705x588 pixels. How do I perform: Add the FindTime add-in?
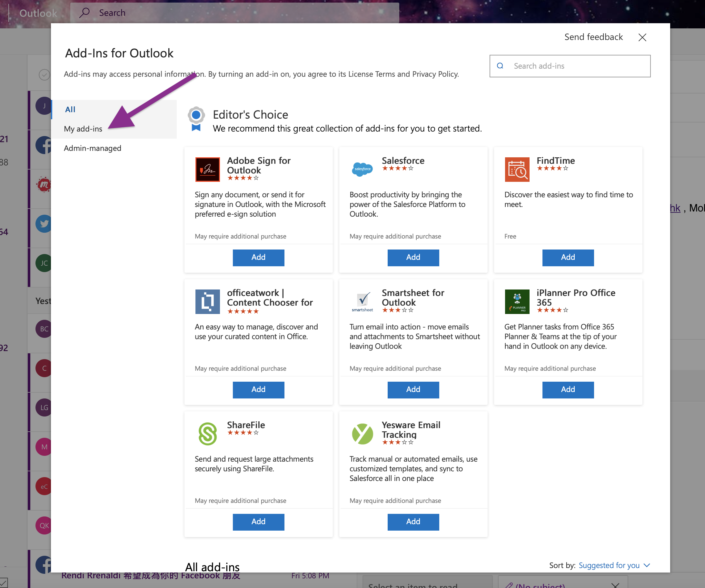tap(568, 258)
